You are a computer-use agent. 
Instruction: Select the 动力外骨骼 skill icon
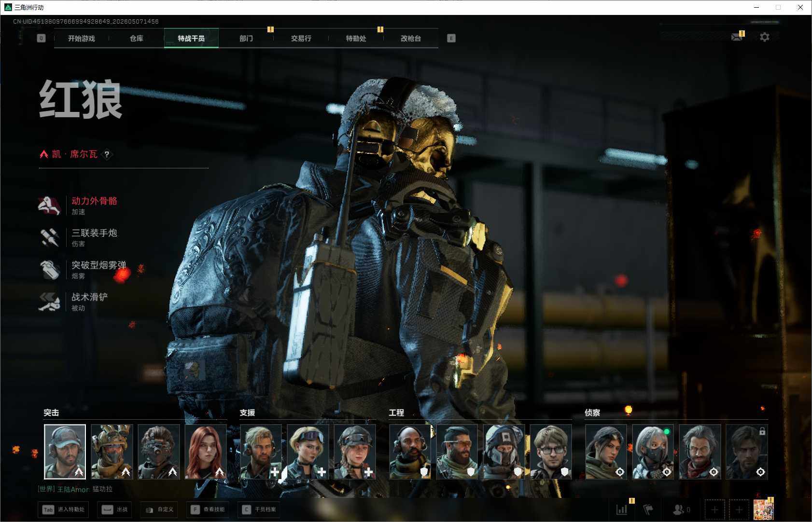[x=49, y=206]
